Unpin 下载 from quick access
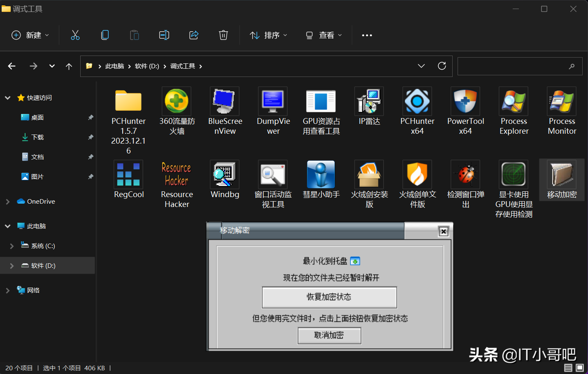The image size is (588, 374). pyautogui.click(x=90, y=137)
